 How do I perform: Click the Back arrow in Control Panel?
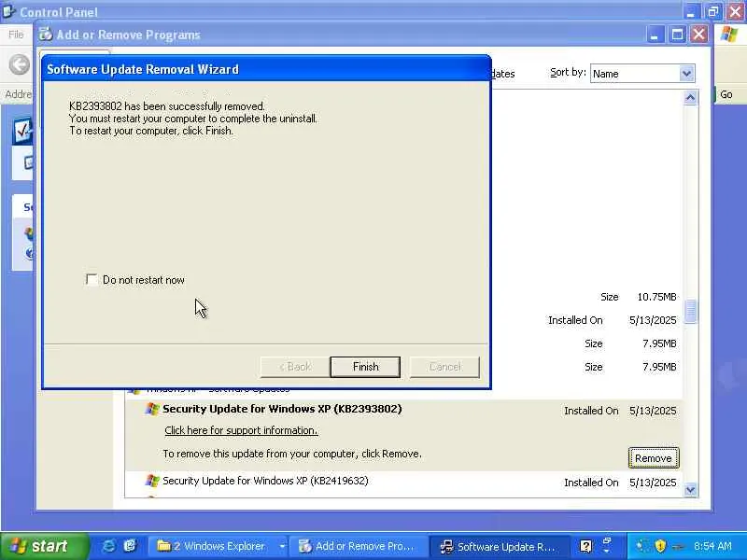tap(20, 64)
